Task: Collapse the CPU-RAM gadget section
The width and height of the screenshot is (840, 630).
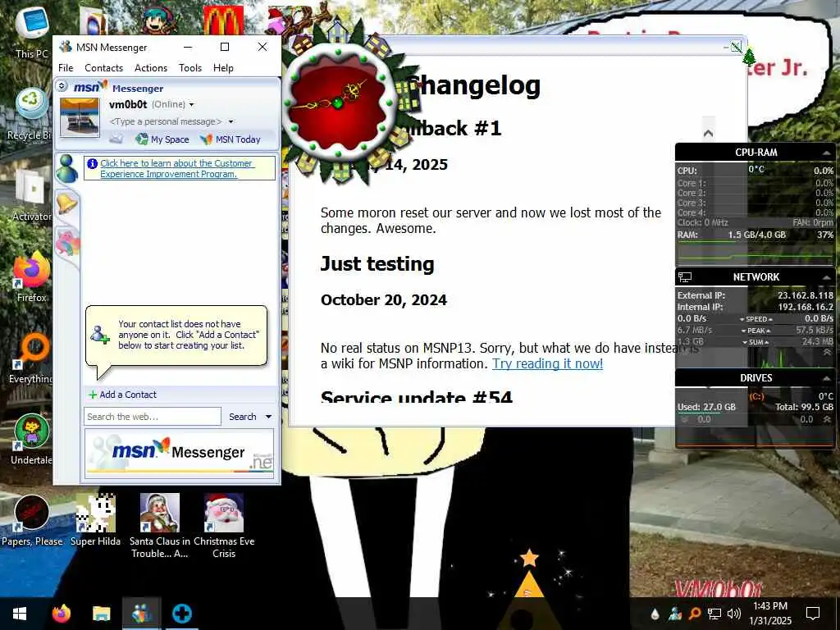Action: tap(827, 153)
